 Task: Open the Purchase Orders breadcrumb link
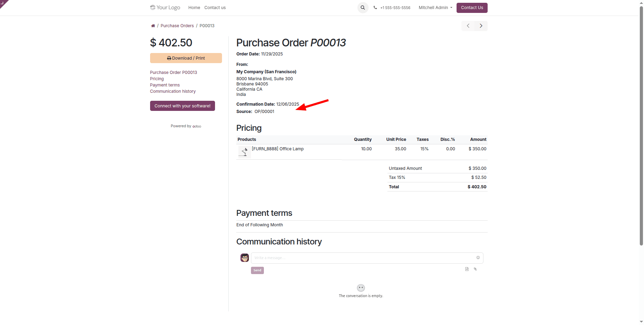point(177,25)
